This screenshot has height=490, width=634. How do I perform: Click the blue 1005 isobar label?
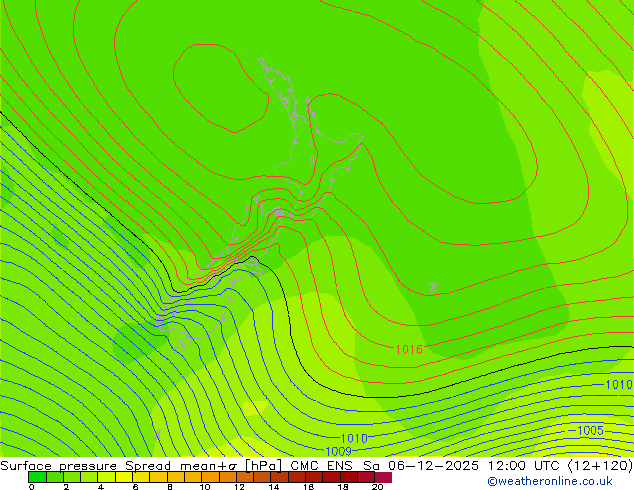pyautogui.click(x=590, y=431)
